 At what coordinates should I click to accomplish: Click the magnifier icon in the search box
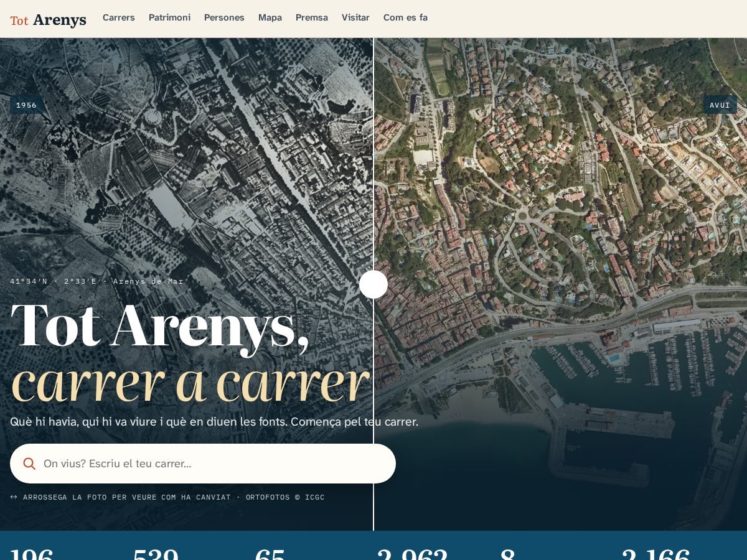29,464
